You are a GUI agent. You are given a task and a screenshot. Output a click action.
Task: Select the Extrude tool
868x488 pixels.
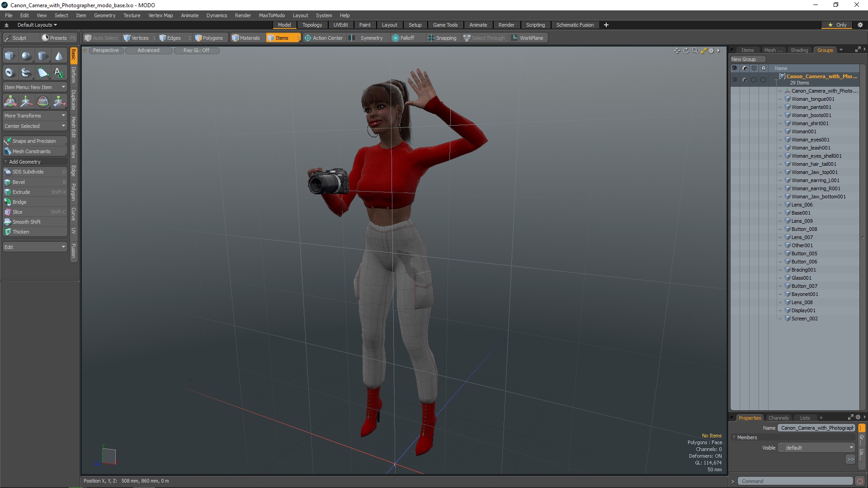pos(35,192)
